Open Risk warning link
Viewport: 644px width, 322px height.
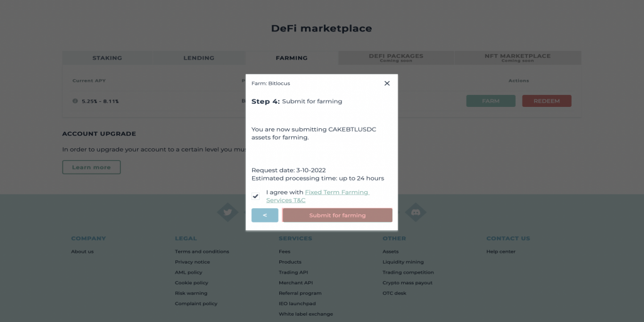(191, 293)
